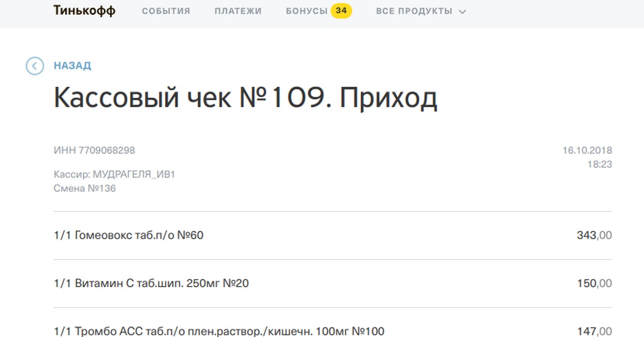Expand the Все продукты chevron arrow
The image size is (644, 337).
click(463, 12)
